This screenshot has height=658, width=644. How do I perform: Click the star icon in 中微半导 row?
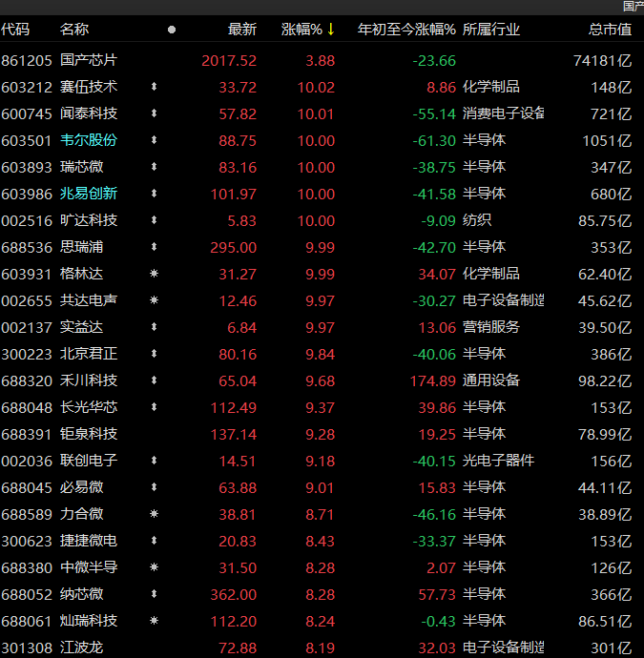point(154,567)
